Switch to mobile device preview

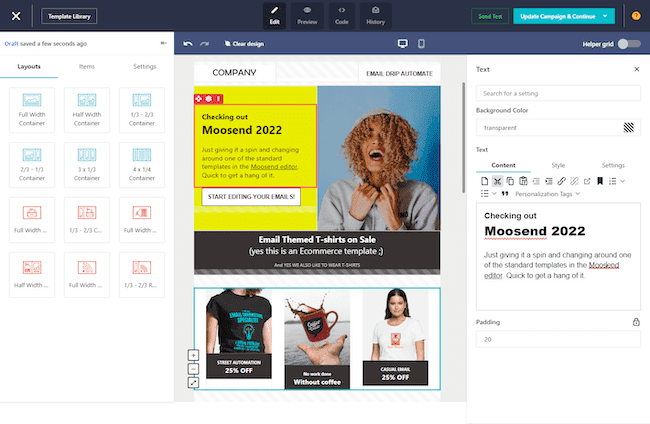point(421,44)
